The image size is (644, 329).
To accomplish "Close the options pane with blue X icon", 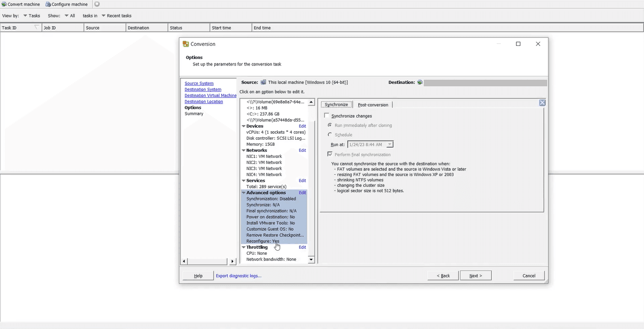I will (x=542, y=102).
